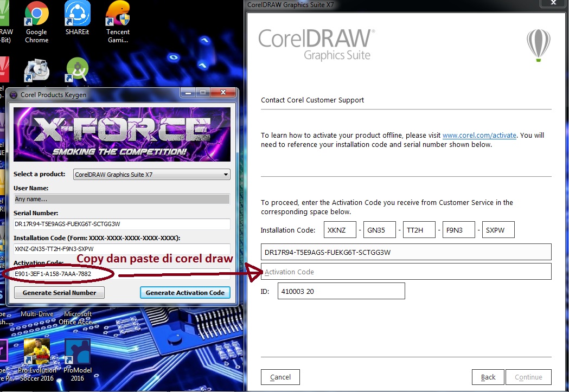The image size is (569, 392).
Task: Click the X-FORCE banner image
Action: 122,134
